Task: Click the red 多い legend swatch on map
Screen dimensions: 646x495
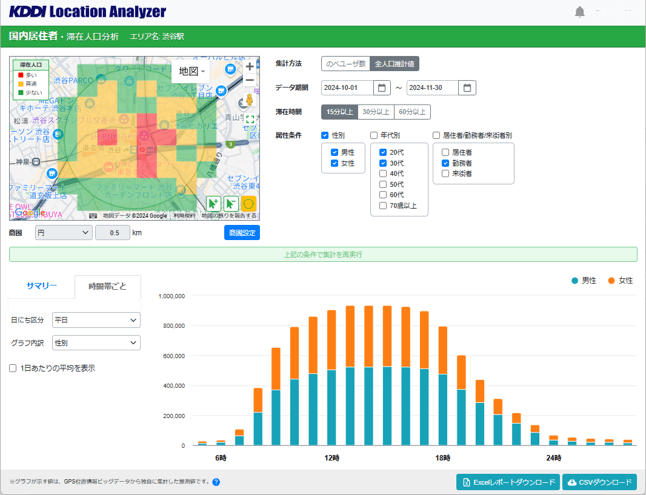Action: click(x=21, y=75)
